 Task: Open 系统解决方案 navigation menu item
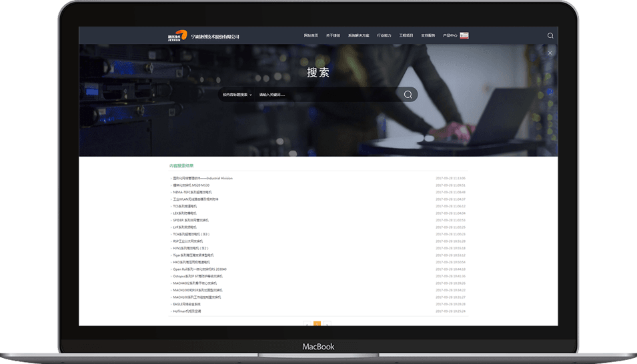click(x=358, y=35)
